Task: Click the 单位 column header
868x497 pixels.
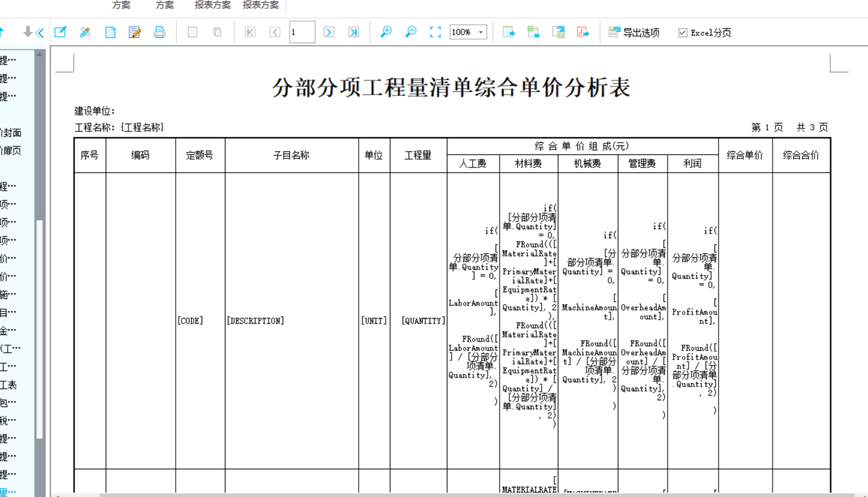Action: click(374, 155)
